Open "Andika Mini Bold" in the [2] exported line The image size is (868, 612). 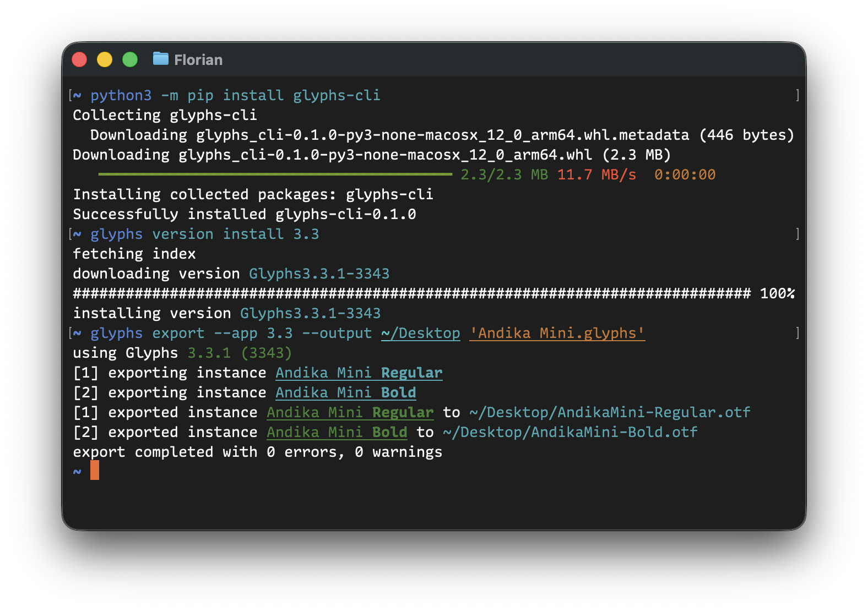click(337, 432)
